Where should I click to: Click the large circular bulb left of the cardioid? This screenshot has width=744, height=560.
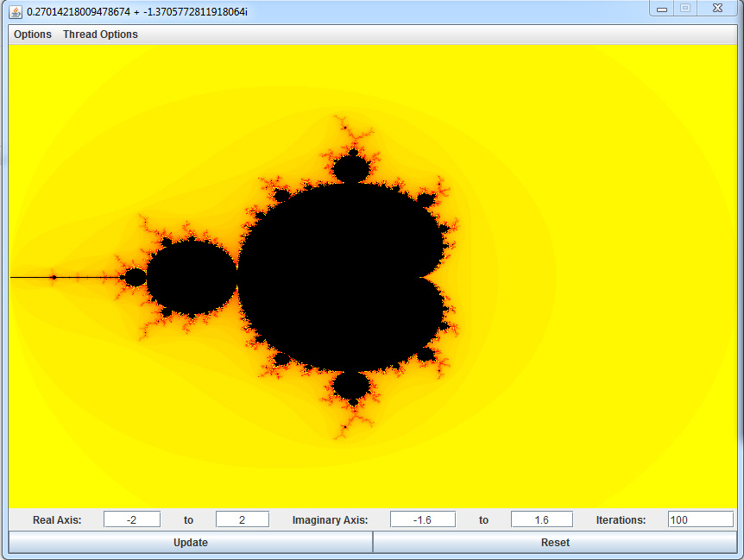click(x=191, y=278)
